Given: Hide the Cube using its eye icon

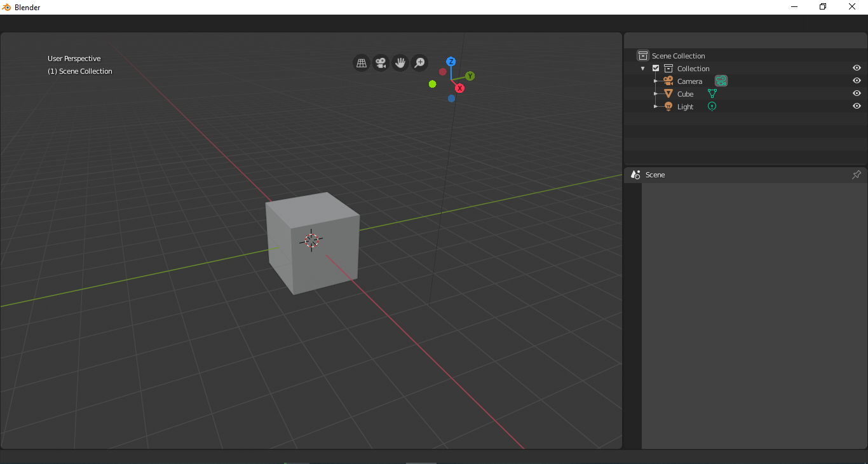Looking at the screenshot, I should coord(857,93).
